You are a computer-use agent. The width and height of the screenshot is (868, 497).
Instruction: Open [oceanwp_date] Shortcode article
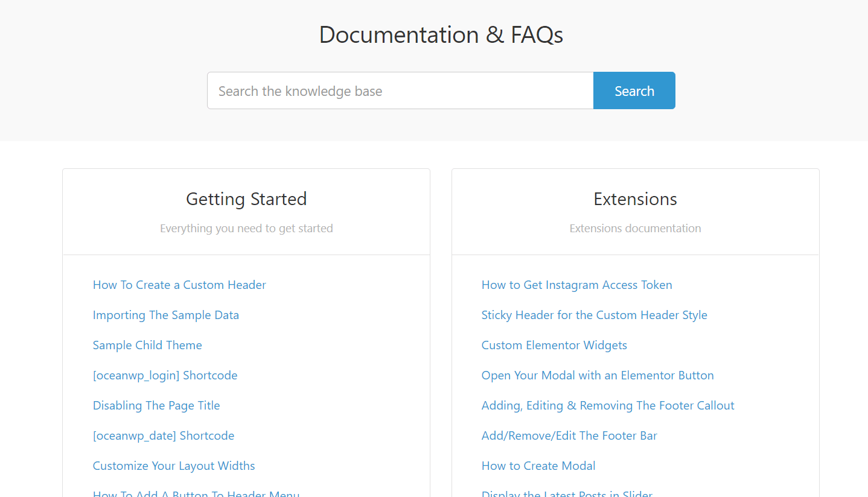(164, 435)
